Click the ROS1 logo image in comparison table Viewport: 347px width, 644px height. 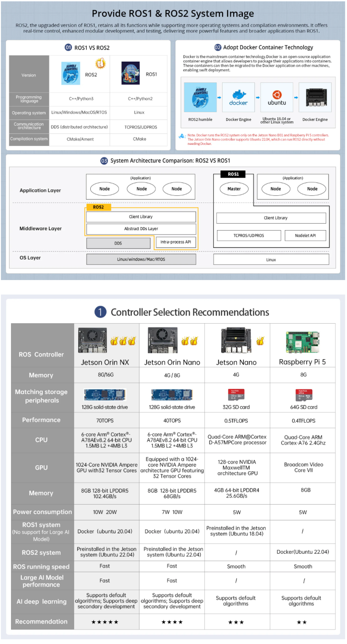click(131, 74)
